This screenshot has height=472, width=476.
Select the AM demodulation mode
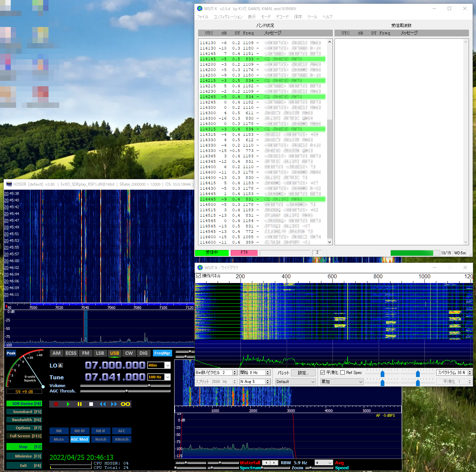pyautogui.click(x=57, y=353)
